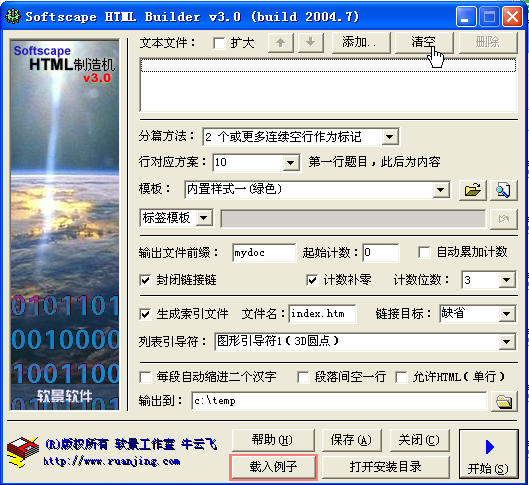
Task: Toggle 自动累加计数 checkbox
Action: coord(424,252)
